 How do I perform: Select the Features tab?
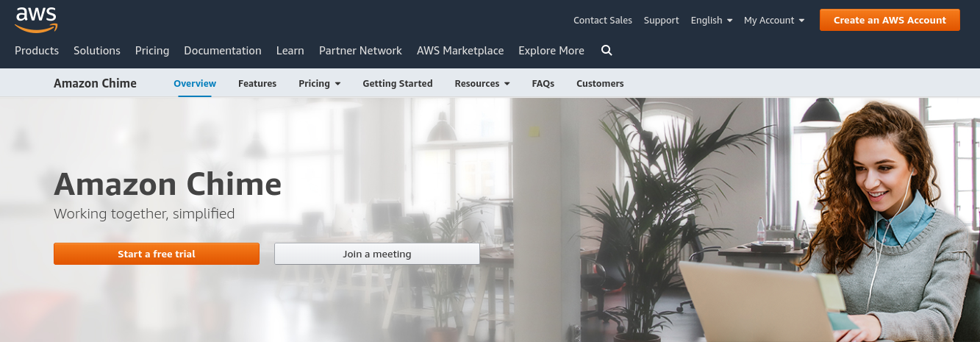click(x=257, y=84)
